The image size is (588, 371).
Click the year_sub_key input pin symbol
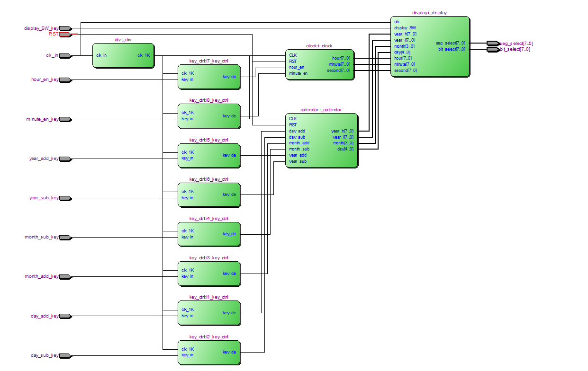pyautogui.click(x=65, y=198)
